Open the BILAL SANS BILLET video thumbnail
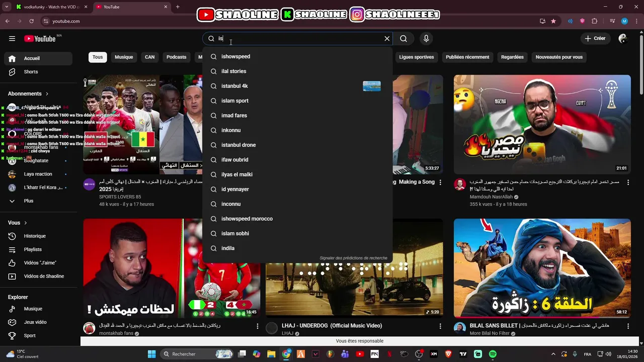 pos(542,268)
